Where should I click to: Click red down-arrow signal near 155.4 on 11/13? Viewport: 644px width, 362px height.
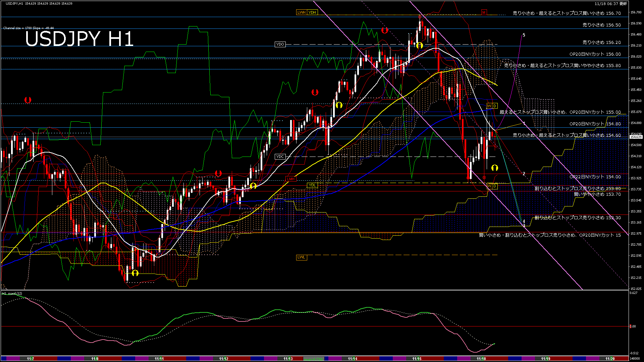315,92
